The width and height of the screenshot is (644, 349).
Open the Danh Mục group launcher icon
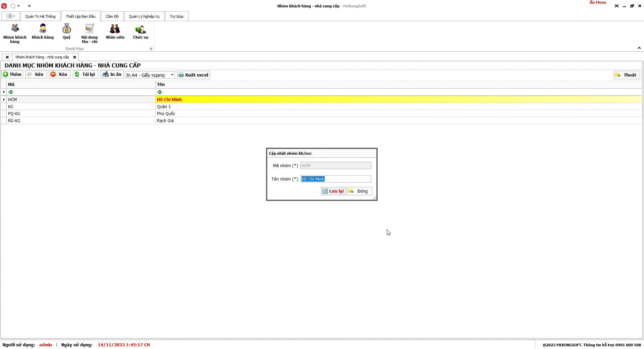tap(151, 49)
